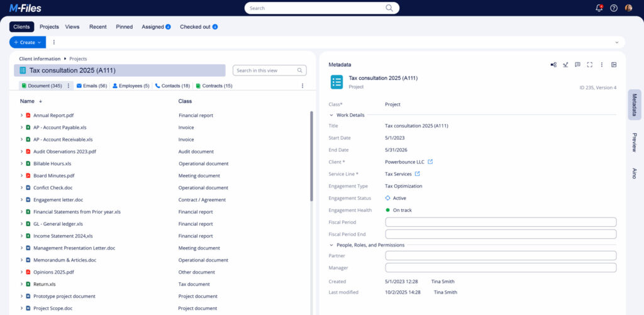Screen dimensions: 644x315
Task: Click the help question mark icon
Action: point(614,8)
